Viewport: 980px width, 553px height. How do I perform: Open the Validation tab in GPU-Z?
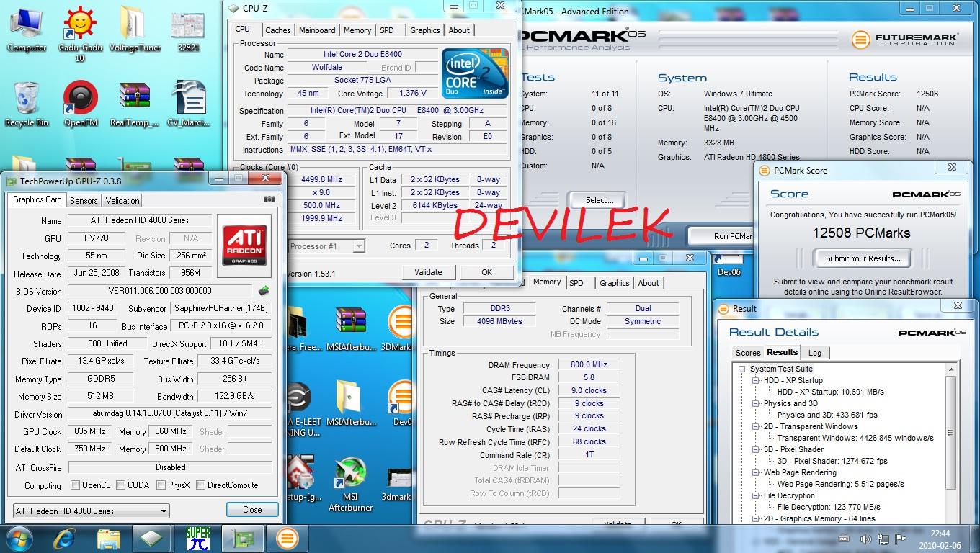122,201
